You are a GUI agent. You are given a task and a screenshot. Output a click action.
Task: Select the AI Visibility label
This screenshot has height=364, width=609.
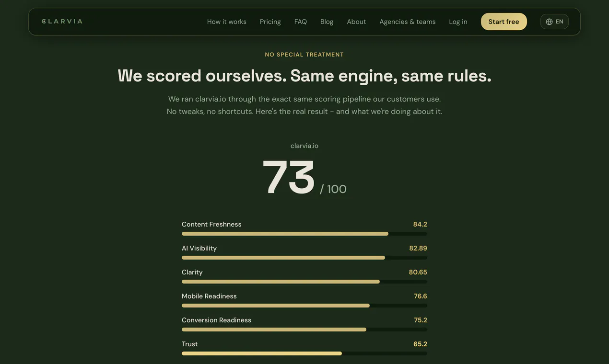[x=199, y=248]
